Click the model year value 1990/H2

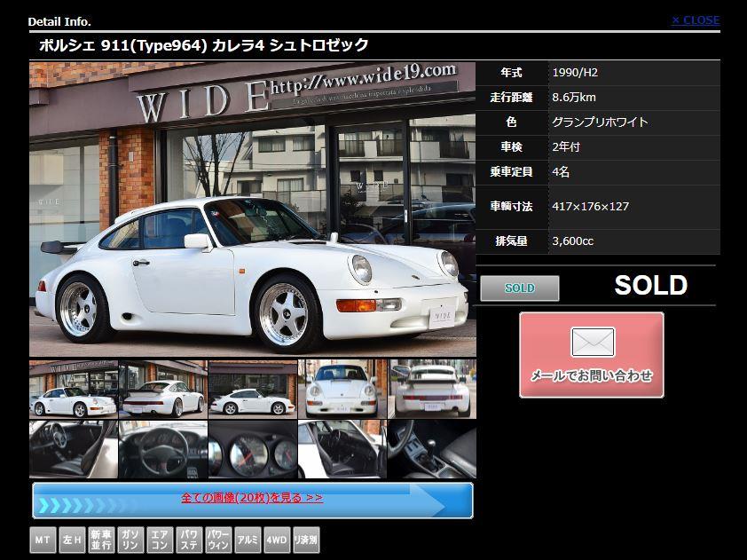(575, 73)
